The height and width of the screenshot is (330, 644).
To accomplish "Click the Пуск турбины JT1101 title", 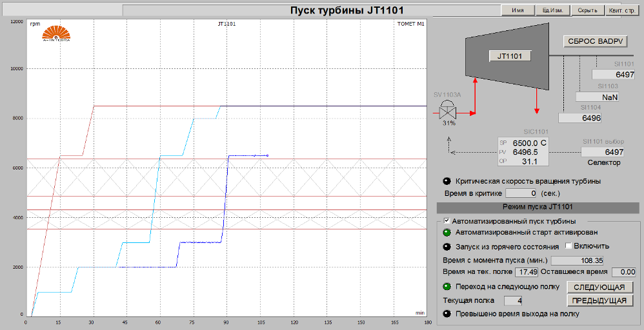I will [347, 10].
